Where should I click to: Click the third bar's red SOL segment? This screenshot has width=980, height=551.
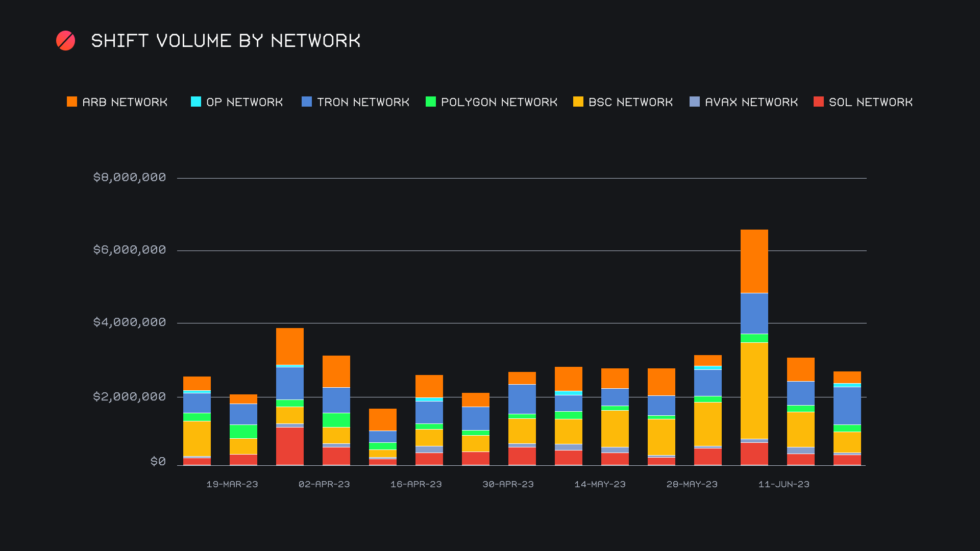(x=289, y=446)
